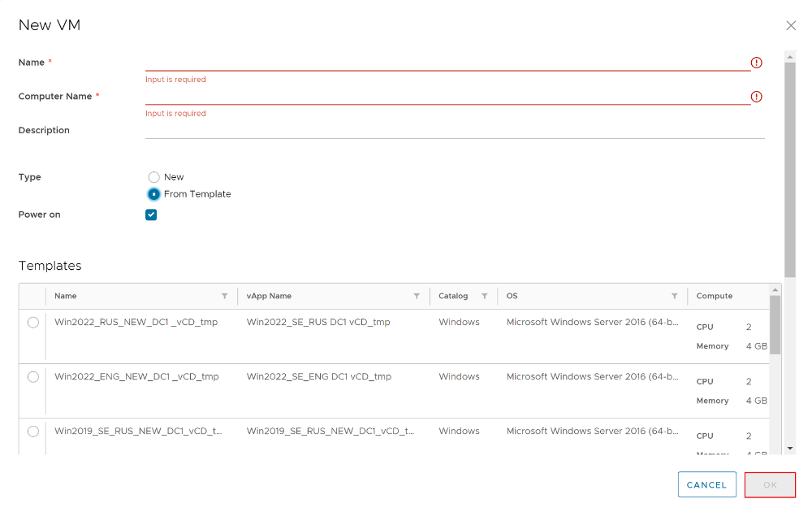The image size is (812, 512).
Task: Click the Win2022_SE_ENG DC1 vCD_tmp vApp cell
Action: click(x=319, y=377)
